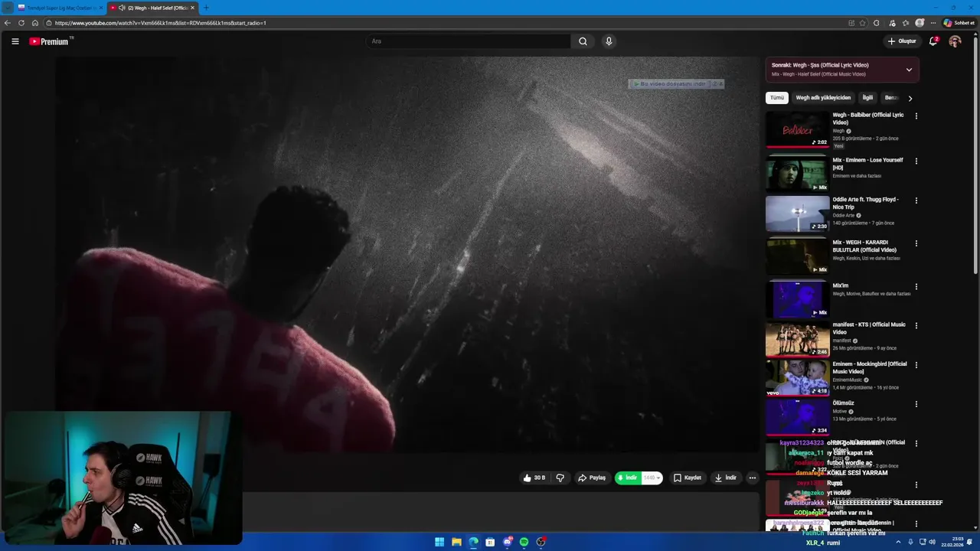Open a new browser tab
This screenshot has height=551, width=980.
click(206, 8)
